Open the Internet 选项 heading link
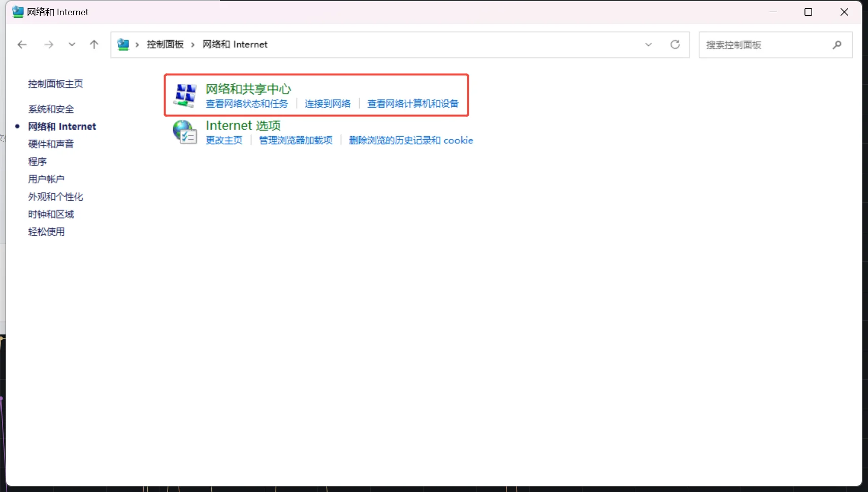Image resolution: width=868 pixels, height=492 pixels. pos(243,126)
